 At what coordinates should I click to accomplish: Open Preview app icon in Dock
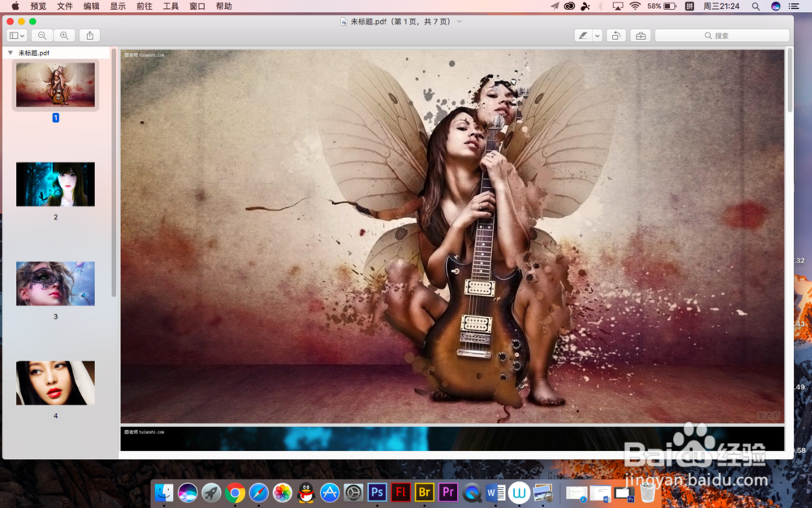[543, 492]
